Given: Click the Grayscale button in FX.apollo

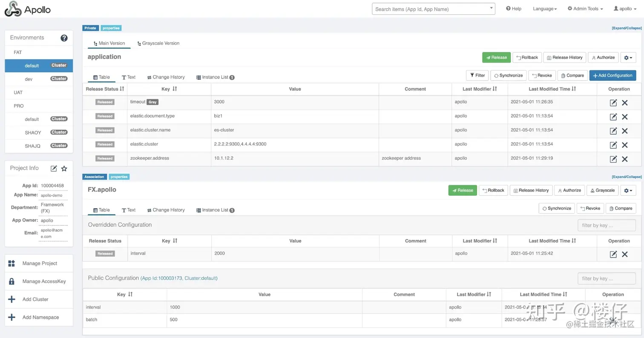Looking at the screenshot, I should point(602,191).
